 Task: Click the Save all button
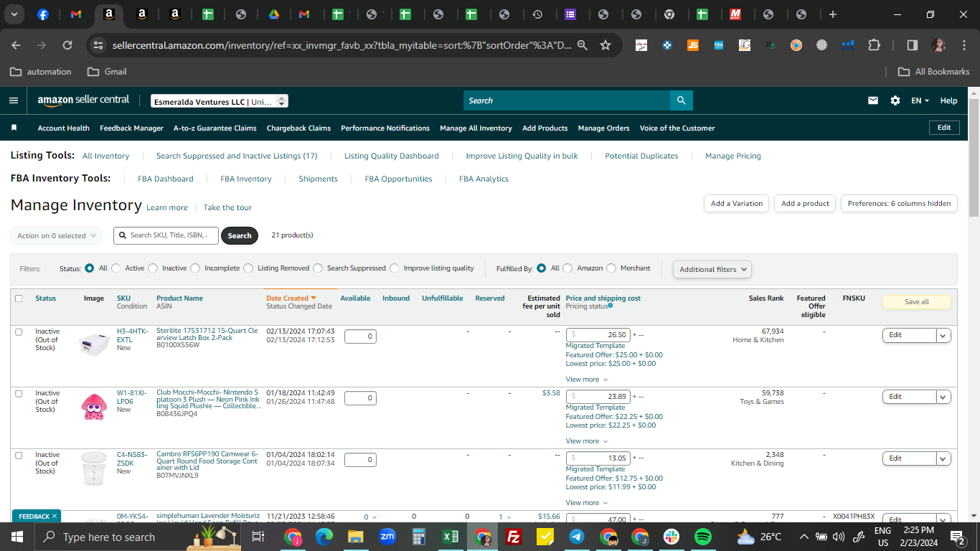(917, 302)
